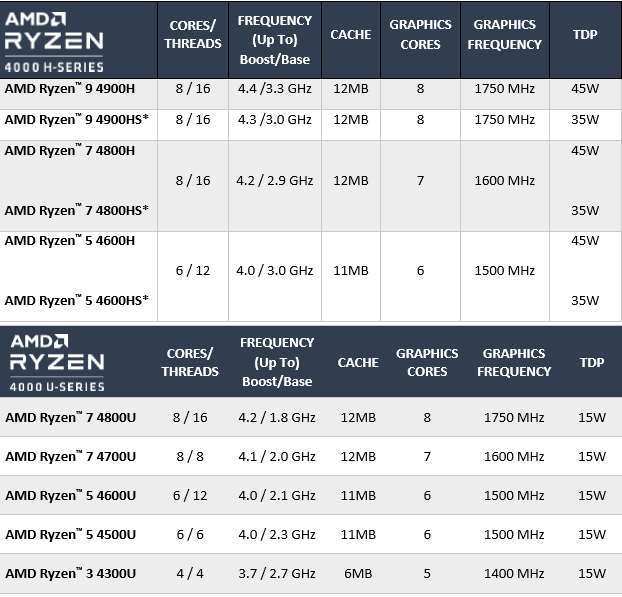
Task: Click the 4.2 / 2.9 GHz frequency cell
Action: tap(275, 180)
